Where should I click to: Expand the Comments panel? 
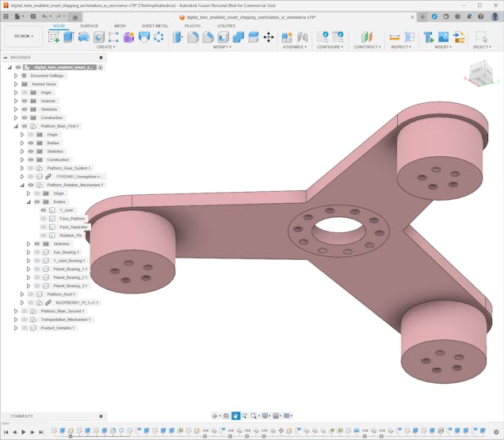coord(101,415)
